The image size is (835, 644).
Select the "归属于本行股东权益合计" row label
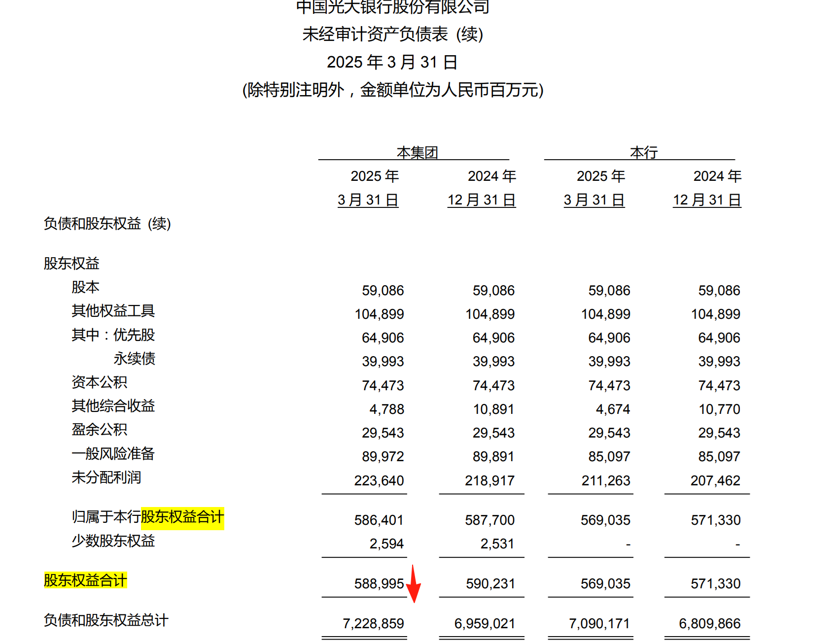coord(148,516)
